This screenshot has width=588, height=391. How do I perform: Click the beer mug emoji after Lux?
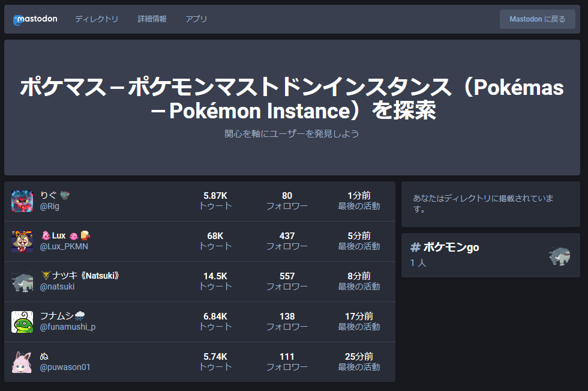[85, 235]
